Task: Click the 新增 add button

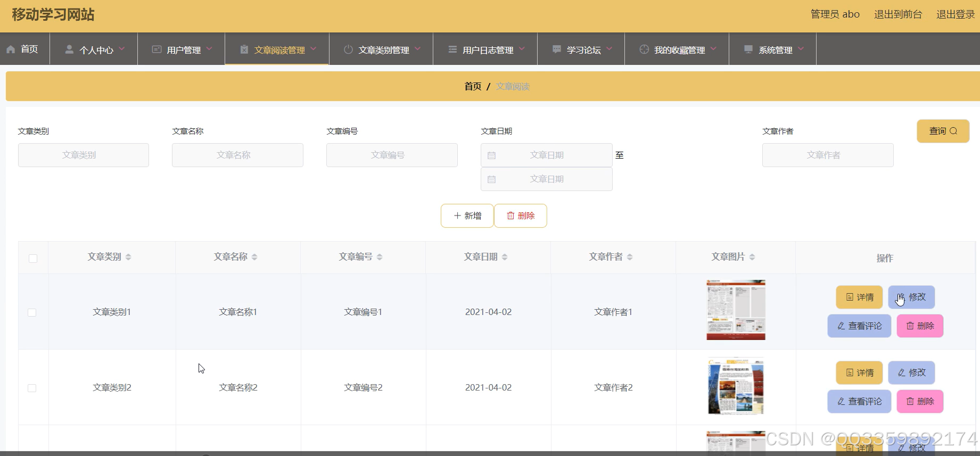Action: [467, 215]
